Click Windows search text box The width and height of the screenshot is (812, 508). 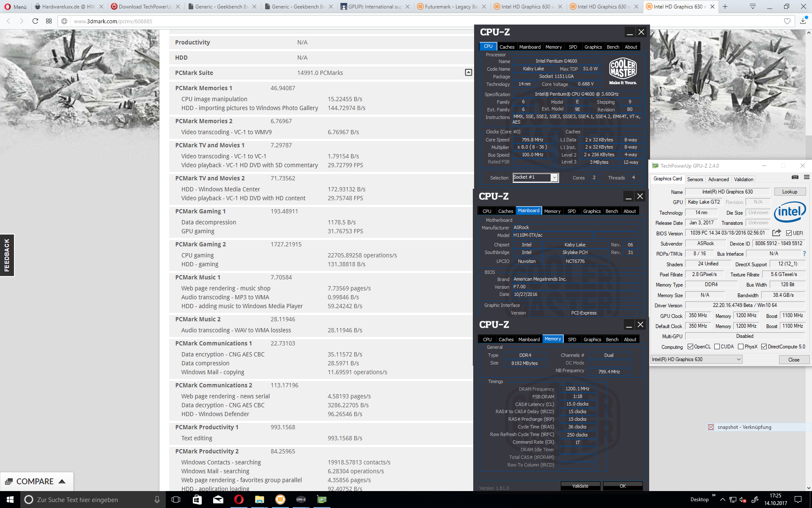[x=93, y=500]
